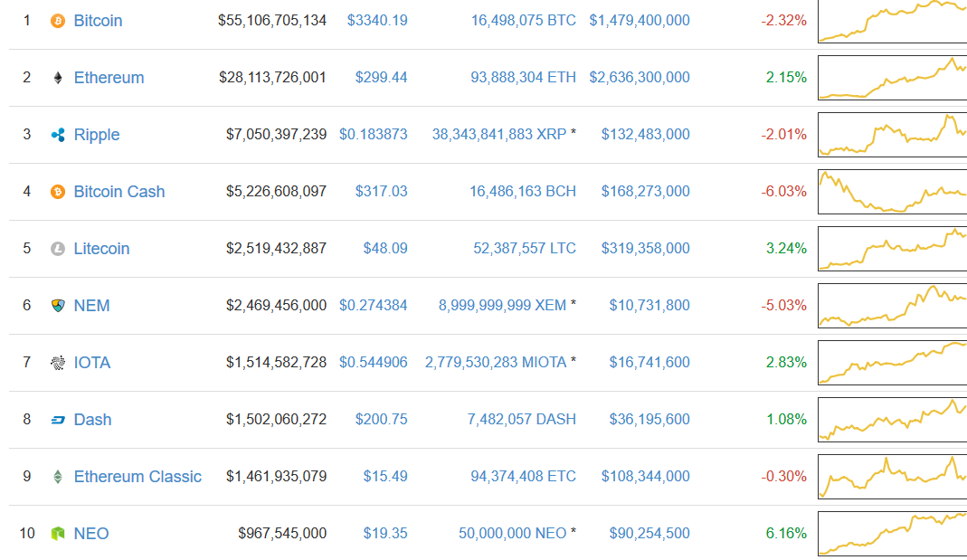Open the Ethereum Classic name link

click(137, 477)
